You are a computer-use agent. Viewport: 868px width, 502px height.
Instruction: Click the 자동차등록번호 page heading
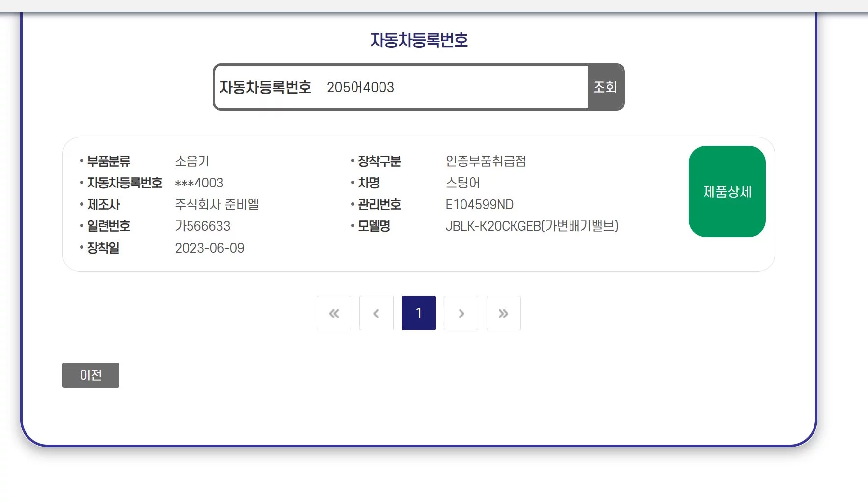coord(419,40)
